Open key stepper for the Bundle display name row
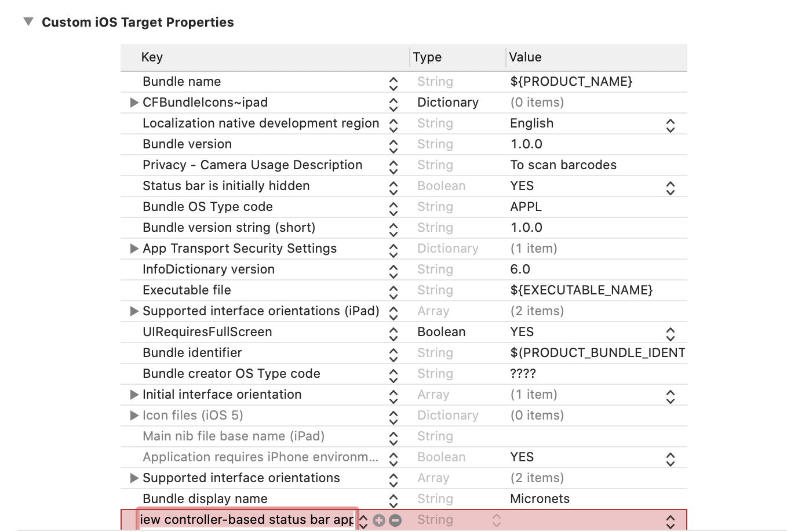Viewport: 787px width, 532px height. [394, 501]
